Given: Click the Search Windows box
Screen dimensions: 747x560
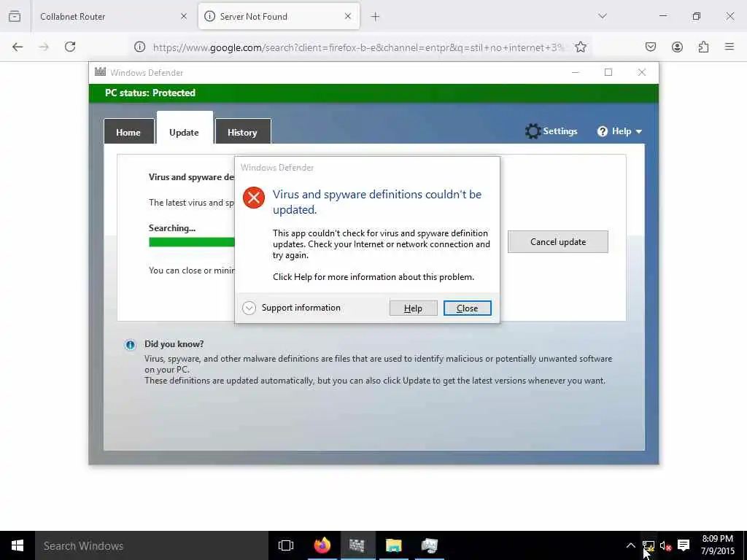Looking at the screenshot, I should coord(152,545).
